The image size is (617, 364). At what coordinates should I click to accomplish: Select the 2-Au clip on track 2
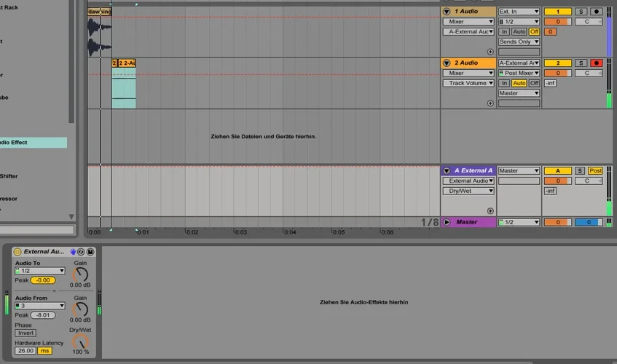[x=127, y=63]
